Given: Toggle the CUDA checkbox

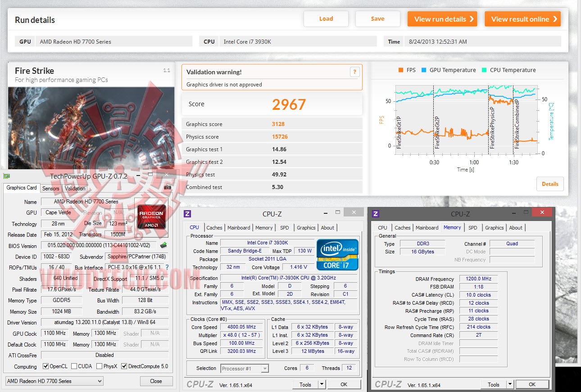Looking at the screenshot, I should click(x=74, y=366).
